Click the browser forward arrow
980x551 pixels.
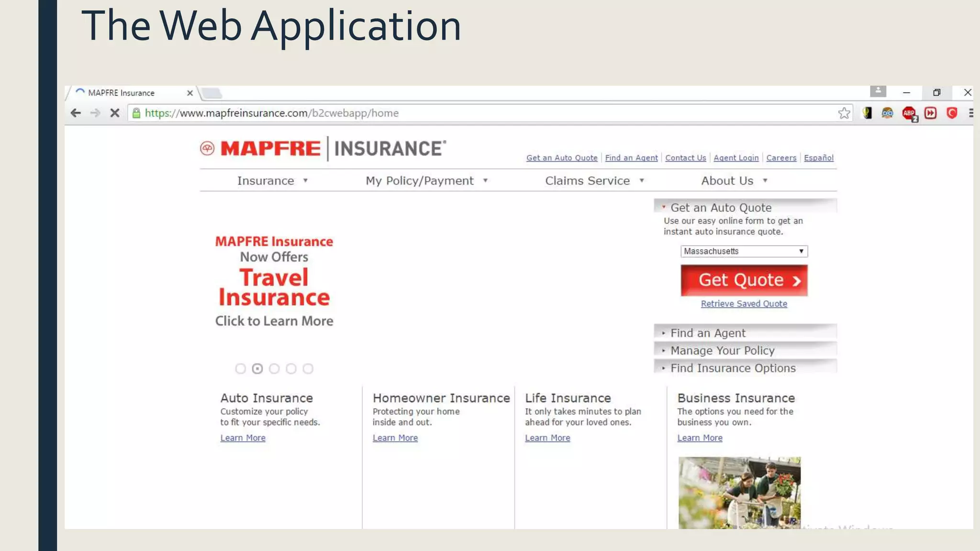tap(95, 113)
